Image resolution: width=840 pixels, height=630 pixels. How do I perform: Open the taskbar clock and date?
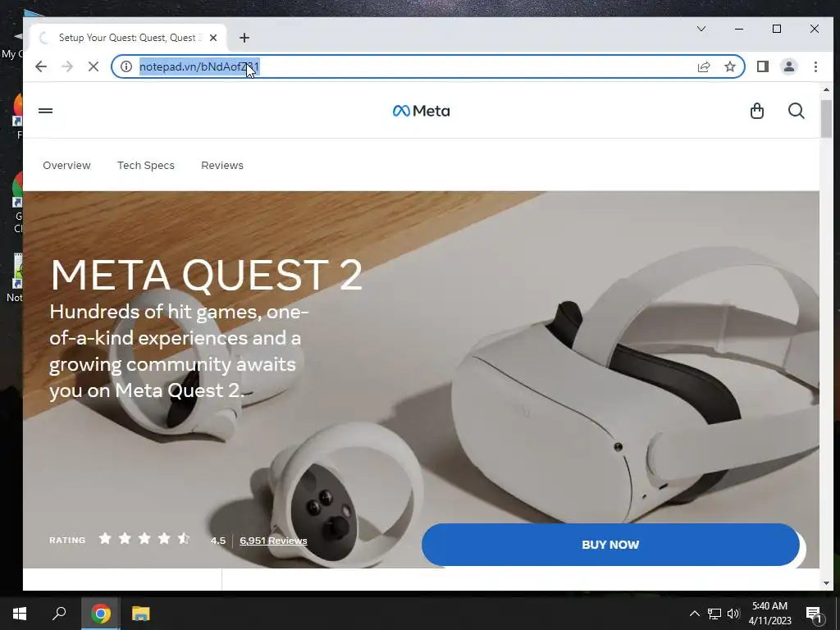pyautogui.click(x=769, y=614)
